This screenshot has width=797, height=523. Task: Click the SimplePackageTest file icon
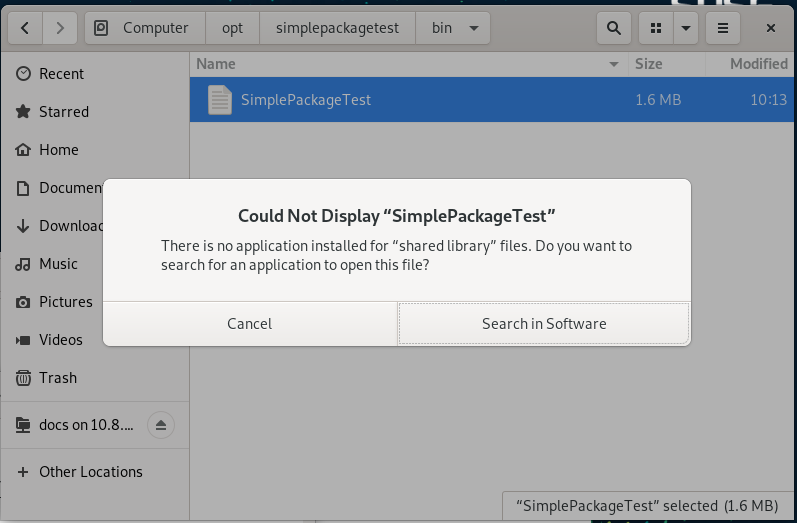(x=219, y=100)
